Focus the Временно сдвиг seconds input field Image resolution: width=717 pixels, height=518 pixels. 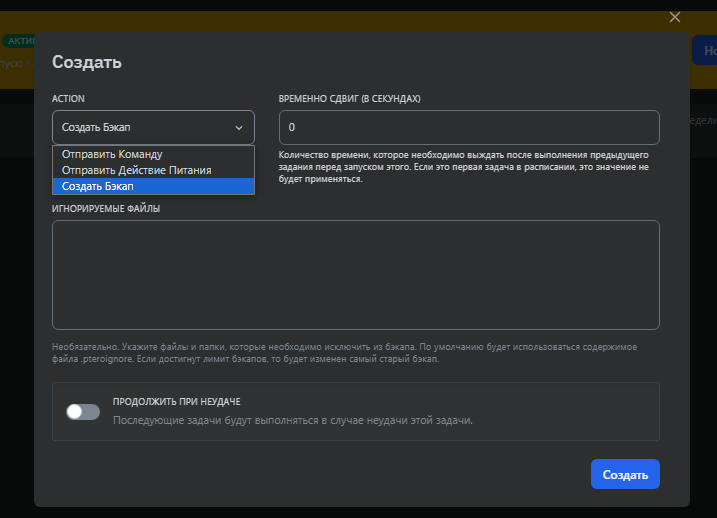(x=469, y=128)
